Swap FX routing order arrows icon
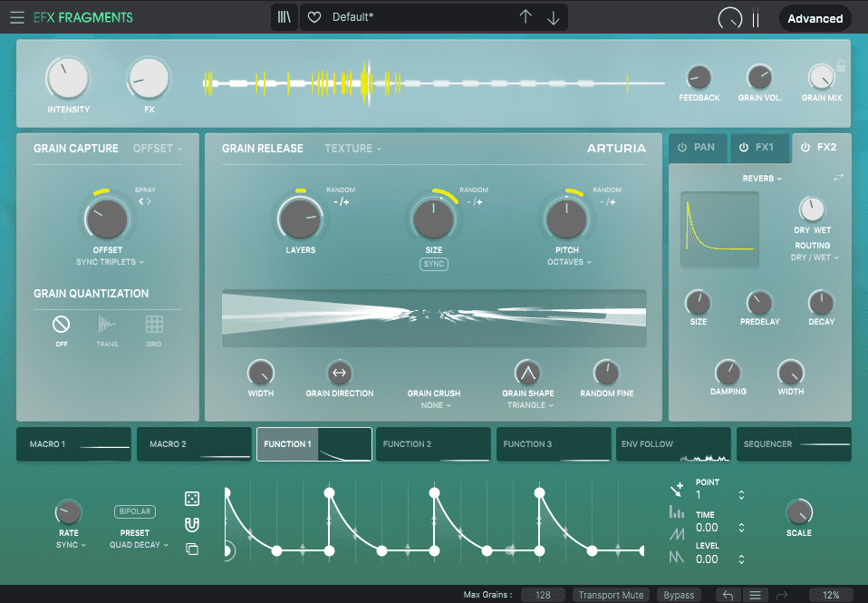Image resolution: width=868 pixels, height=603 pixels. click(839, 178)
